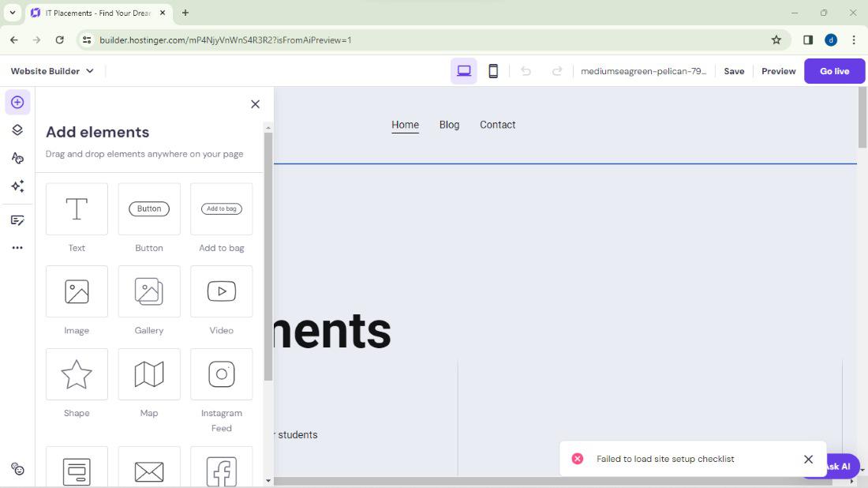
Task: Open the Website Builder dropdown menu
Action: [52, 71]
